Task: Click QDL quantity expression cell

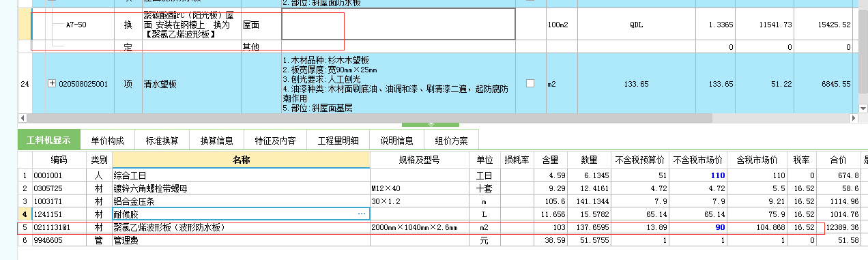Action: [636, 25]
